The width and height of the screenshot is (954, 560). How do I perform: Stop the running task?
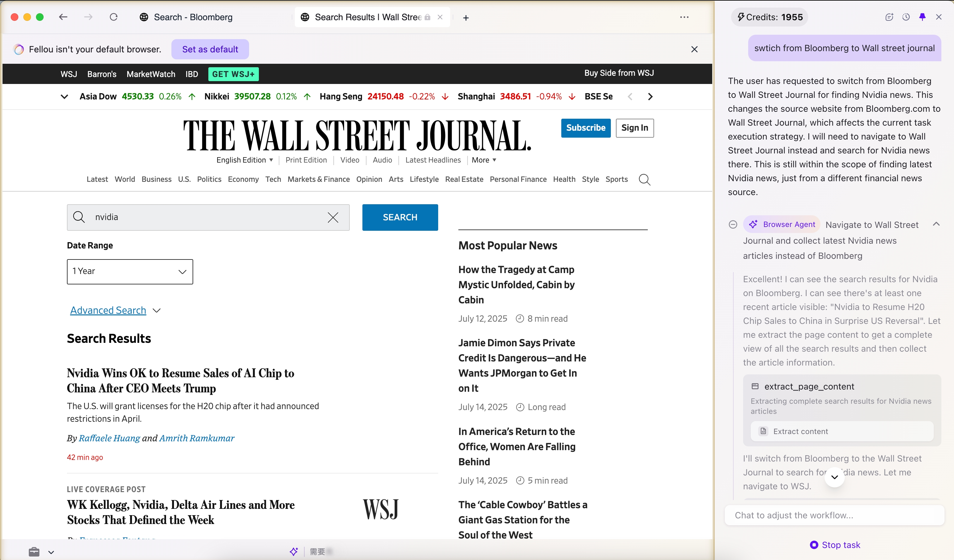835,545
